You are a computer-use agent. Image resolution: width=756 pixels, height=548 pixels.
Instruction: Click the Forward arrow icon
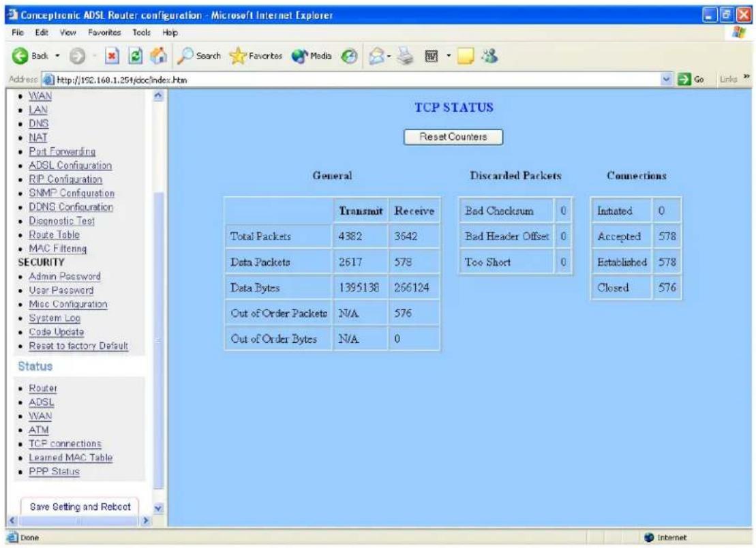[77, 57]
